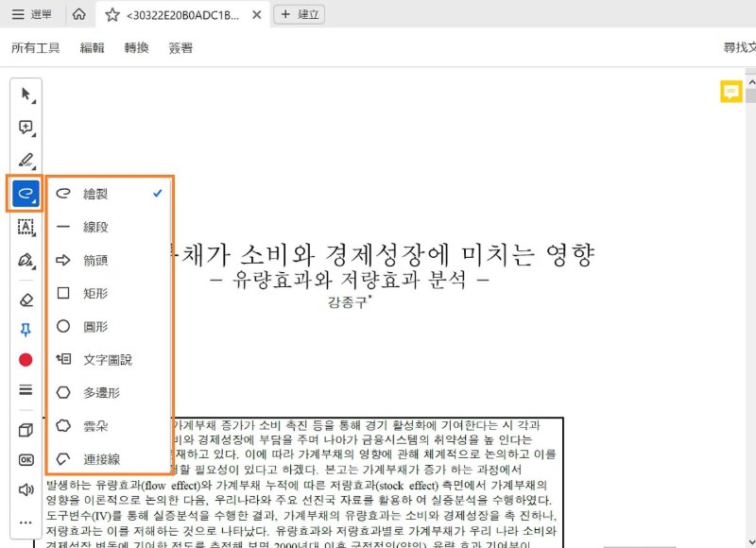
Task: Open the 選單 hamburger menu
Action: (32, 14)
